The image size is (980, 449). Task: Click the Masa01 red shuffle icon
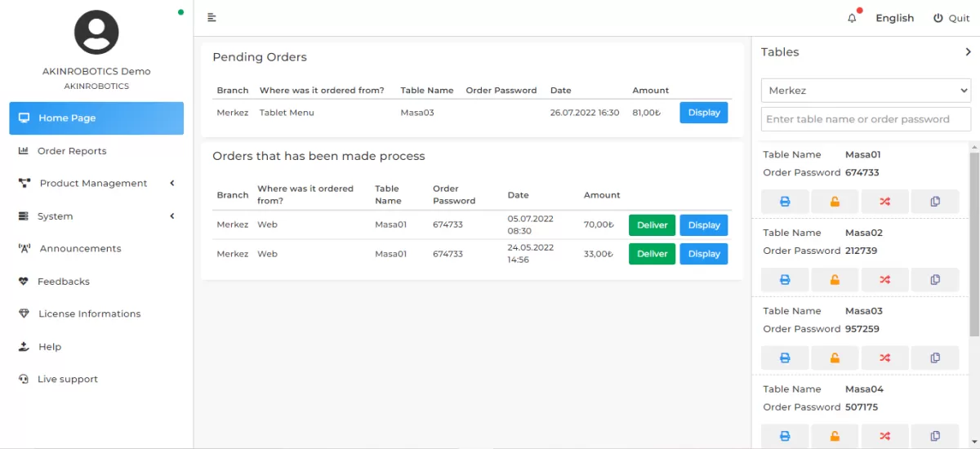pos(884,202)
